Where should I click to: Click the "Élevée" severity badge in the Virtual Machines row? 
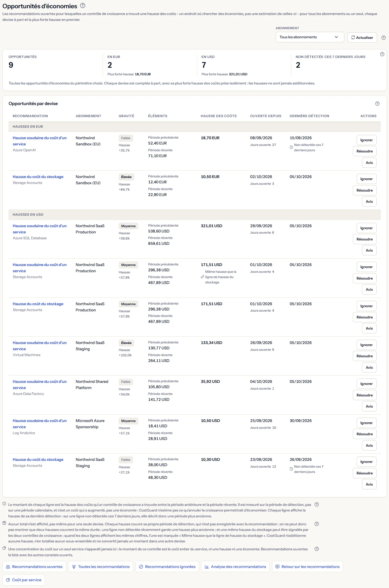click(x=126, y=343)
